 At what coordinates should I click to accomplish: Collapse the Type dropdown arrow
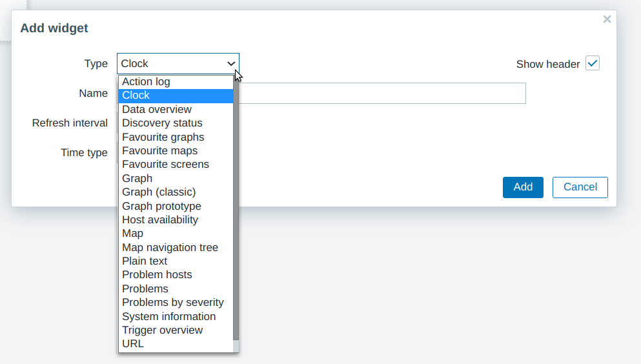point(231,63)
